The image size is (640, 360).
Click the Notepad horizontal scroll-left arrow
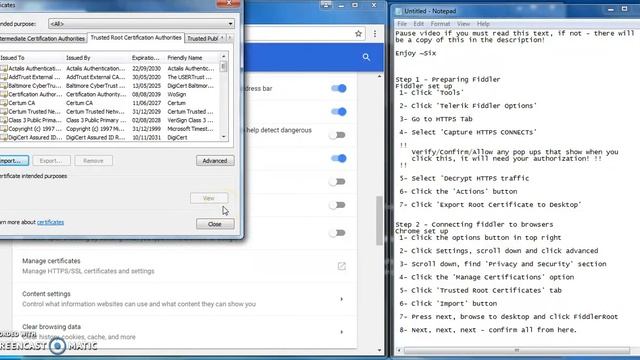tap(399, 350)
